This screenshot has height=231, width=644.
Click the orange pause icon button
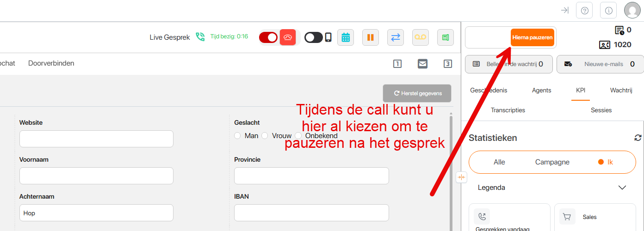pyautogui.click(x=371, y=37)
